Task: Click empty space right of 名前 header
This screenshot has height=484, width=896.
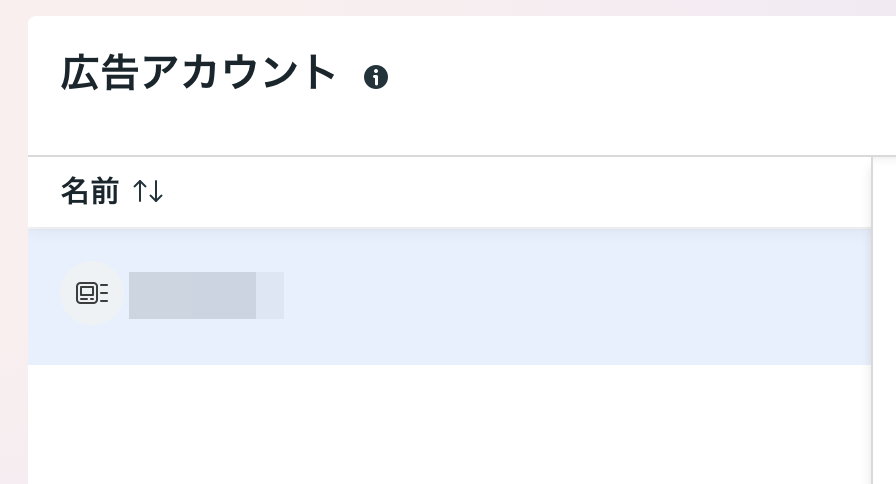Action: pyautogui.click(x=514, y=191)
